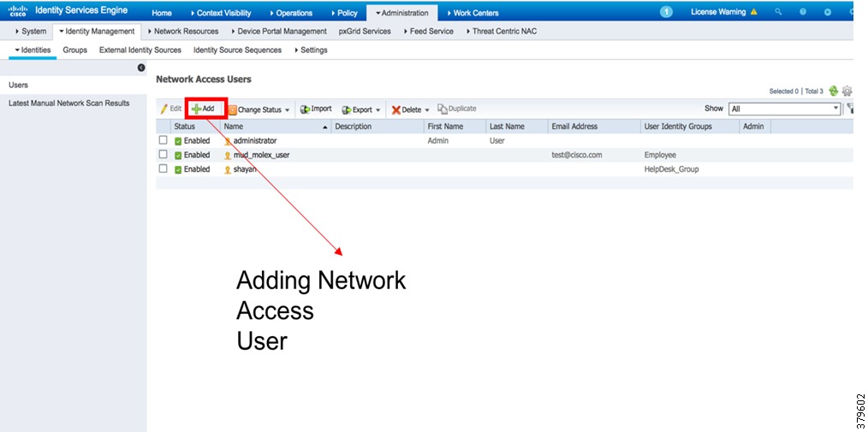Expand the Settings submenu

pyautogui.click(x=311, y=50)
